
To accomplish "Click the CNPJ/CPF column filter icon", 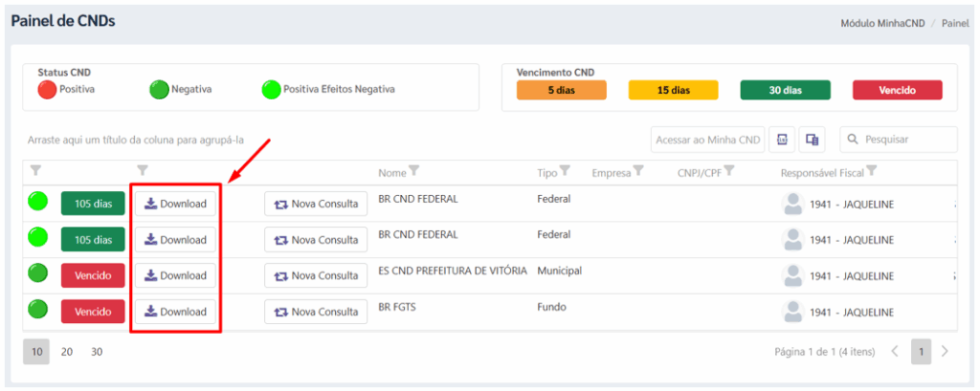I will click(x=729, y=172).
